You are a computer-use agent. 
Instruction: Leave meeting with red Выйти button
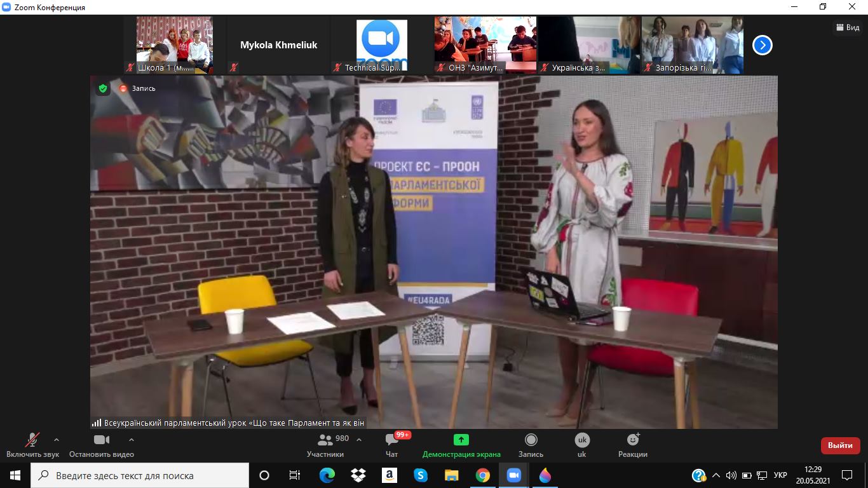click(x=840, y=445)
